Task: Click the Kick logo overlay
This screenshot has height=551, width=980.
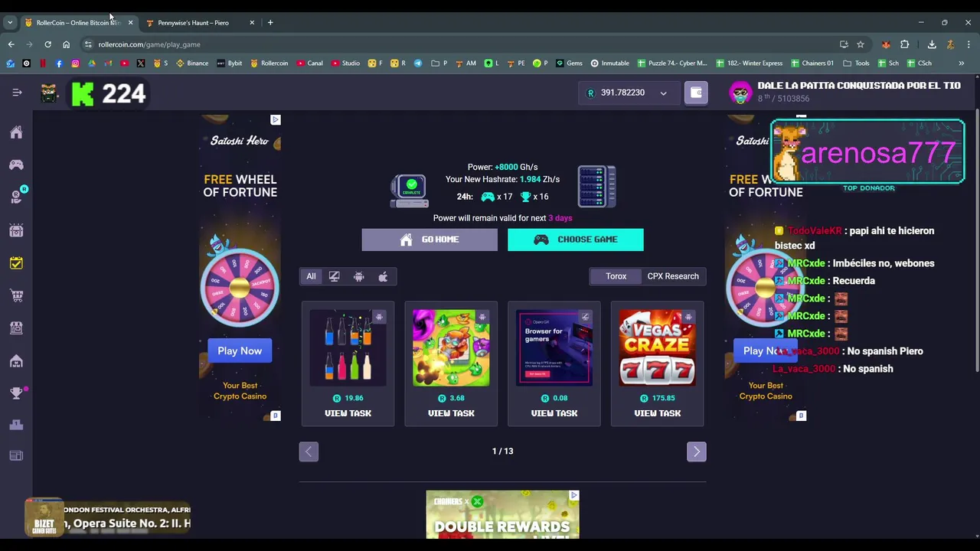Action: coord(83,94)
